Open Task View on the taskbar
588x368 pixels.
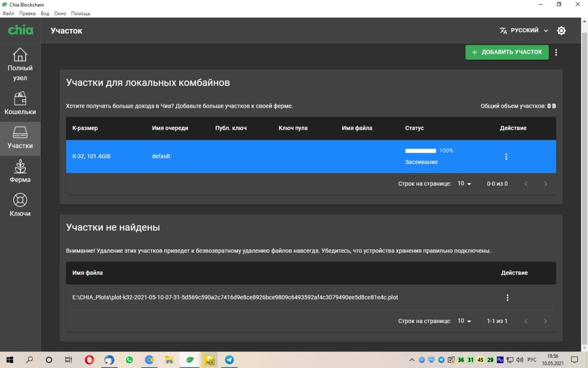pyautogui.click(x=68, y=360)
